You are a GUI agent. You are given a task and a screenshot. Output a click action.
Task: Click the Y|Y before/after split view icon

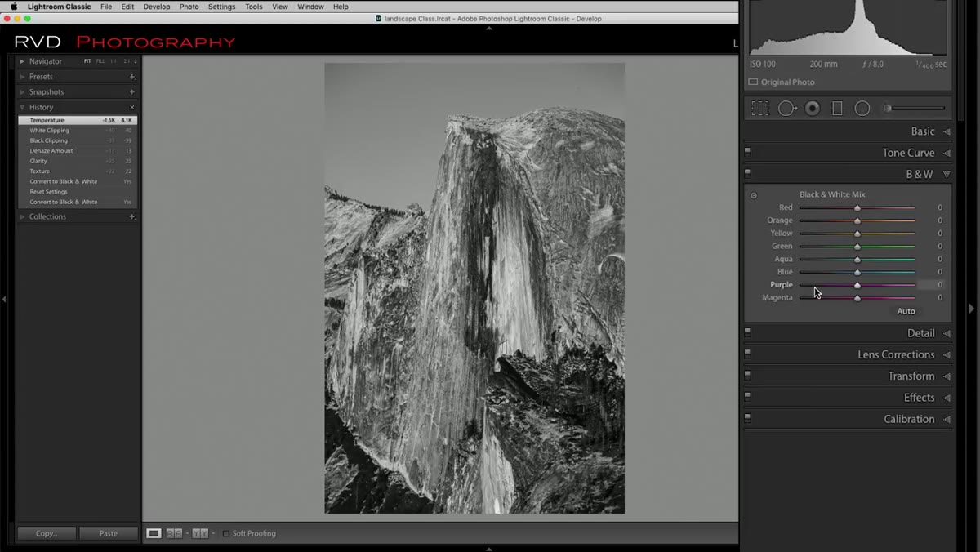(x=200, y=533)
